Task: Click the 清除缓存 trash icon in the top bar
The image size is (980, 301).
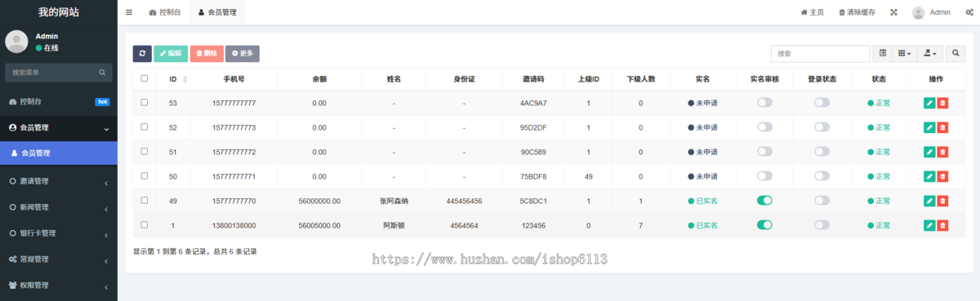Action: [x=842, y=12]
